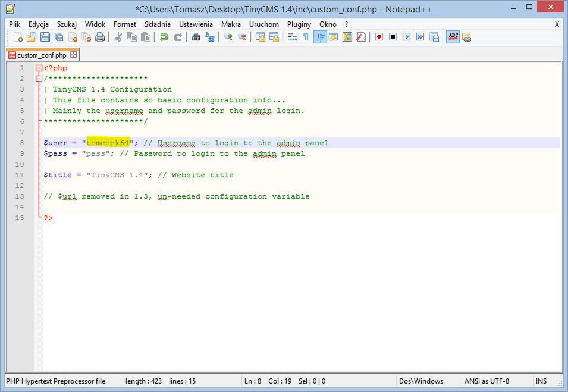Toggle synchronized vertical scrolling icon

[x=260, y=37]
